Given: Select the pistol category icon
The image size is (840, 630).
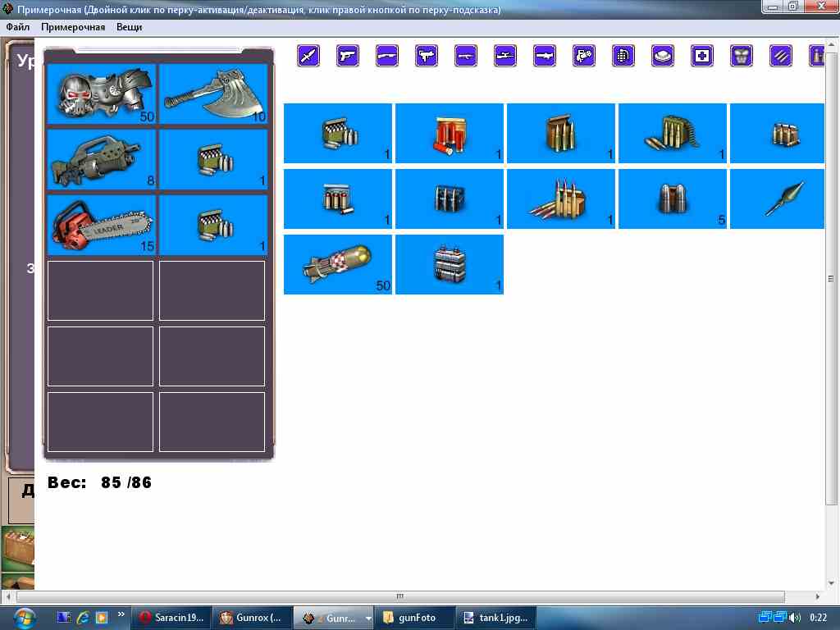Looking at the screenshot, I should click(348, 56).
